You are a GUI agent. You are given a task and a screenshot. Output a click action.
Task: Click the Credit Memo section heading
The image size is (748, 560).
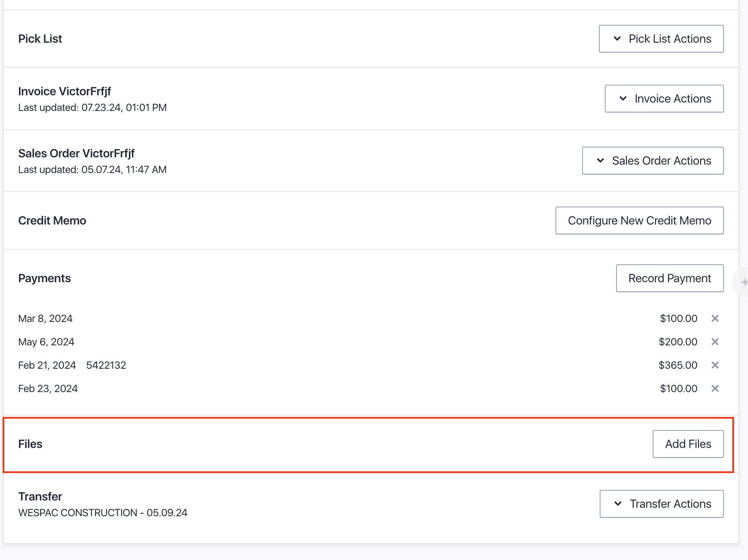point(52,220)
